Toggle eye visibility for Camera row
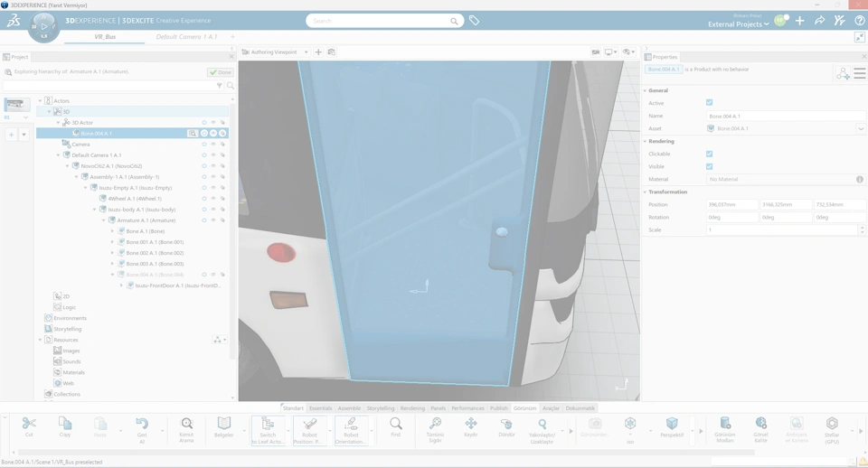 click(213, 145)
